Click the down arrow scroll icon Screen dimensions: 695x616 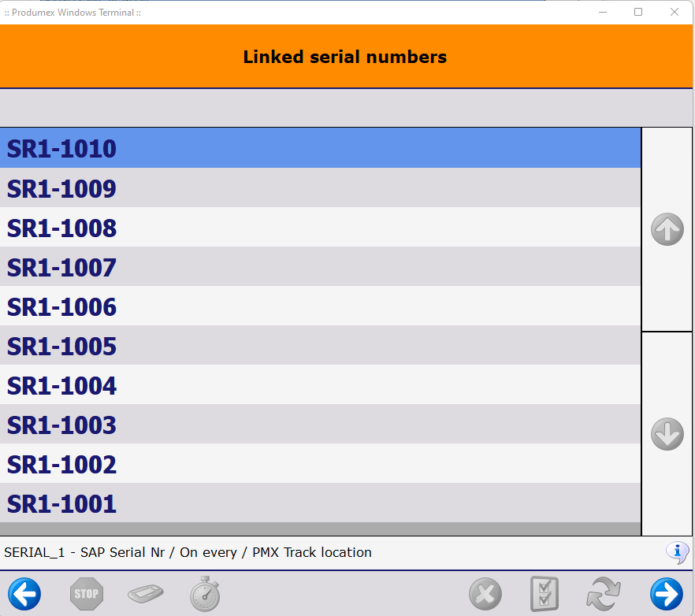[667, 434]
